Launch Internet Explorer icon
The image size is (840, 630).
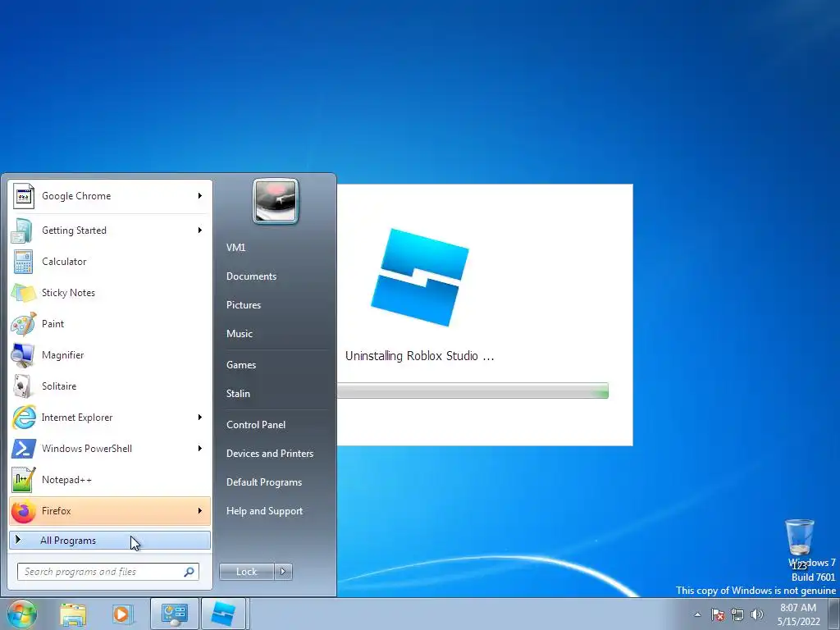coord(24,417)
